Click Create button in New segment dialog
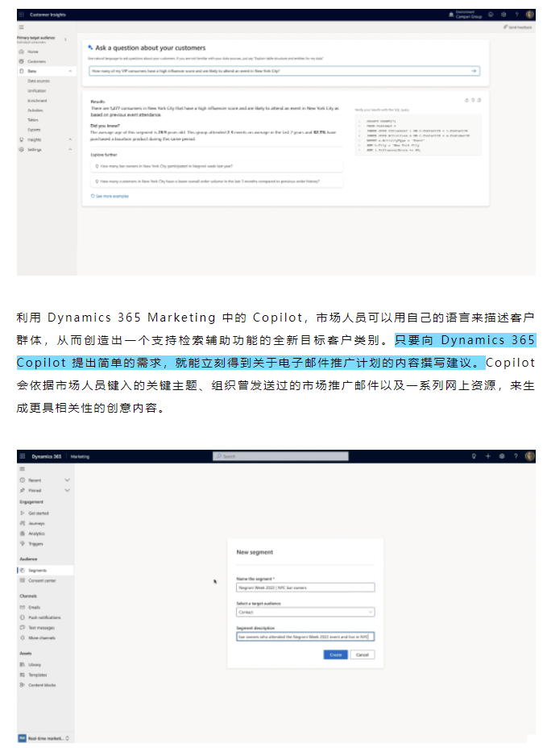Screen dimensions: 547x756 335,654
